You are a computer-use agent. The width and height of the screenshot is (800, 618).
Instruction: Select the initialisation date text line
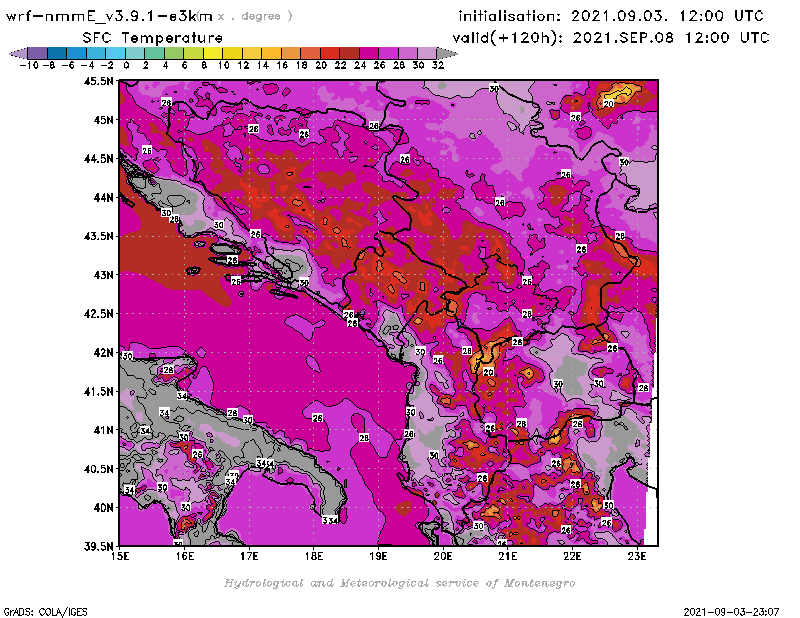(611, 16)
